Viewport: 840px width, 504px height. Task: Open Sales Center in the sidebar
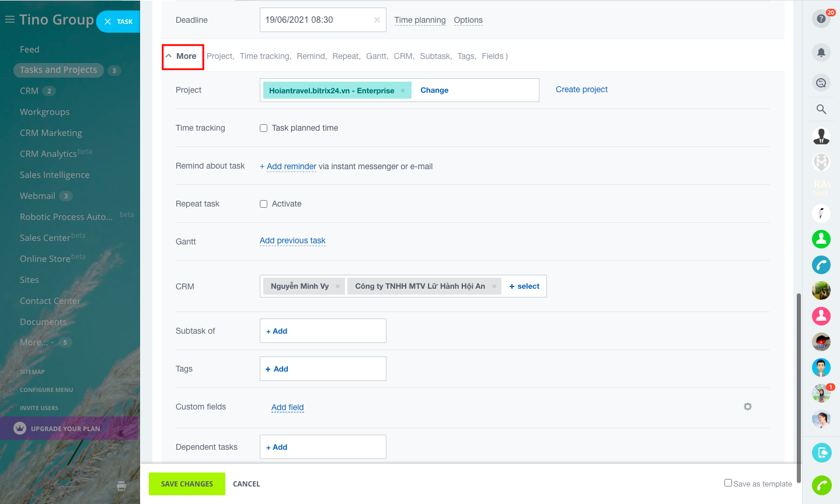tap(45, 238)
